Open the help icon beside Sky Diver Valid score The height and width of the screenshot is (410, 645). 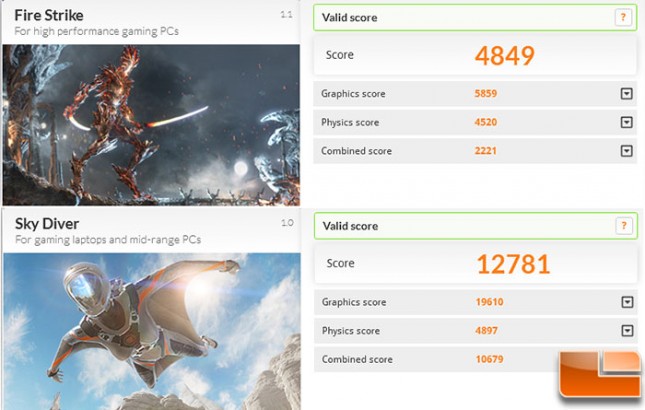624,225
